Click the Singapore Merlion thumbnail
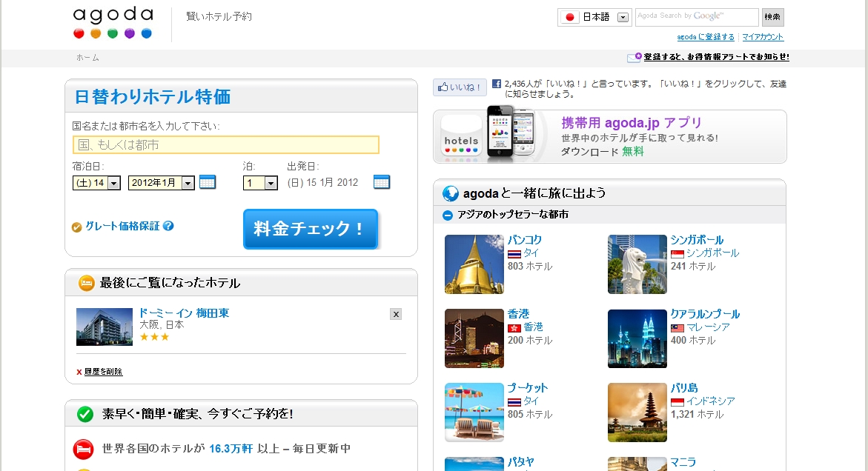Screen dimensions: 868x471 point(637,264)
